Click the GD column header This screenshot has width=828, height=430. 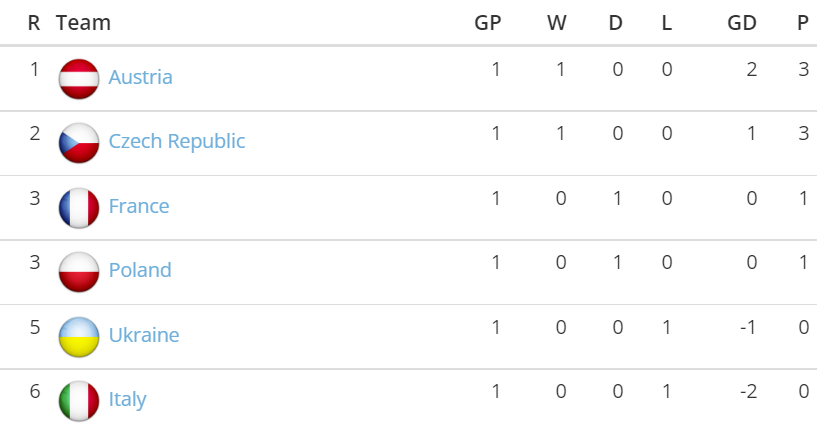[741, 22]
